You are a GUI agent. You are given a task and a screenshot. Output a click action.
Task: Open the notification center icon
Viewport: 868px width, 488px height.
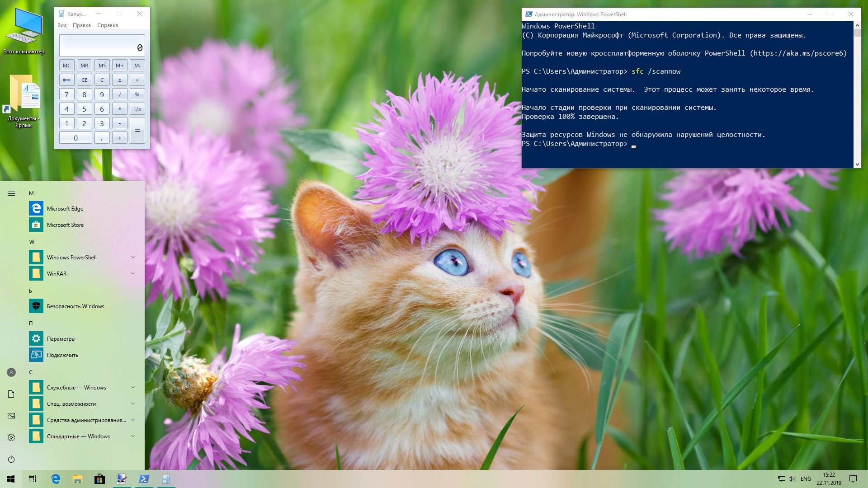(853, 479)
